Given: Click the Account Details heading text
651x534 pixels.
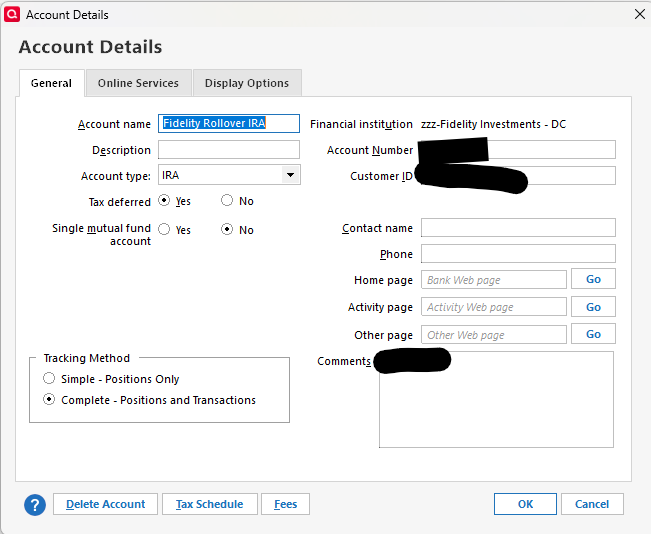Looking at the screenshot, I should click(91, 47).
